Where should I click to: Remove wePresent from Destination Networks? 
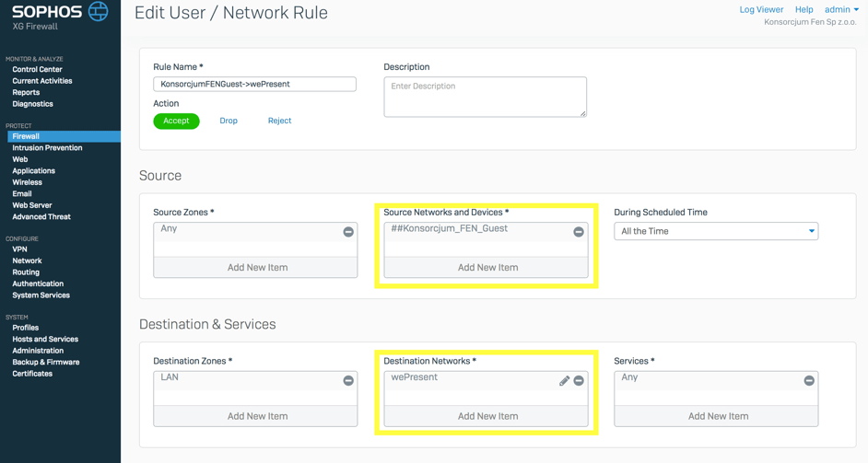click(579, 380)
